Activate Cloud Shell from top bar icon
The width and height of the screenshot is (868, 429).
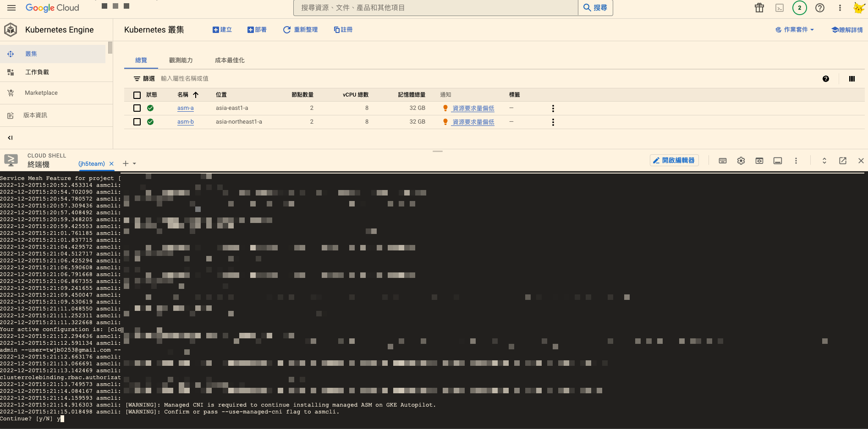tap(780, 8)
